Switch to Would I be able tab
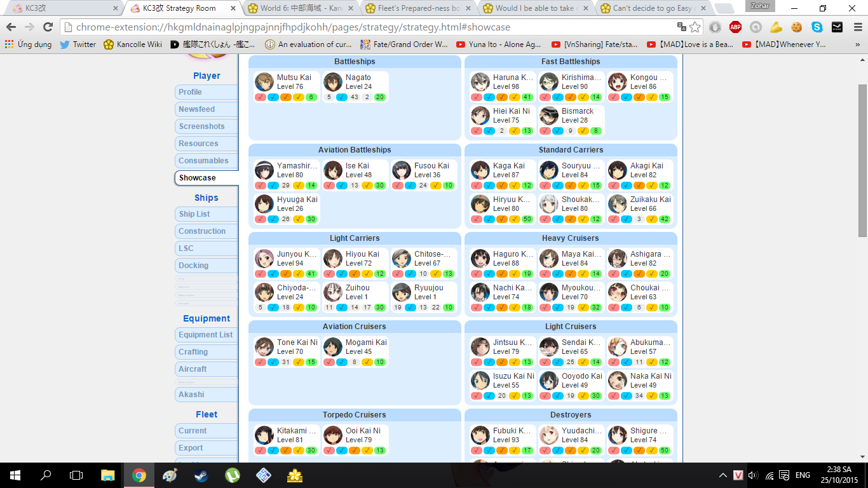Viewport: 868px width, 488px height. (537, 8)
